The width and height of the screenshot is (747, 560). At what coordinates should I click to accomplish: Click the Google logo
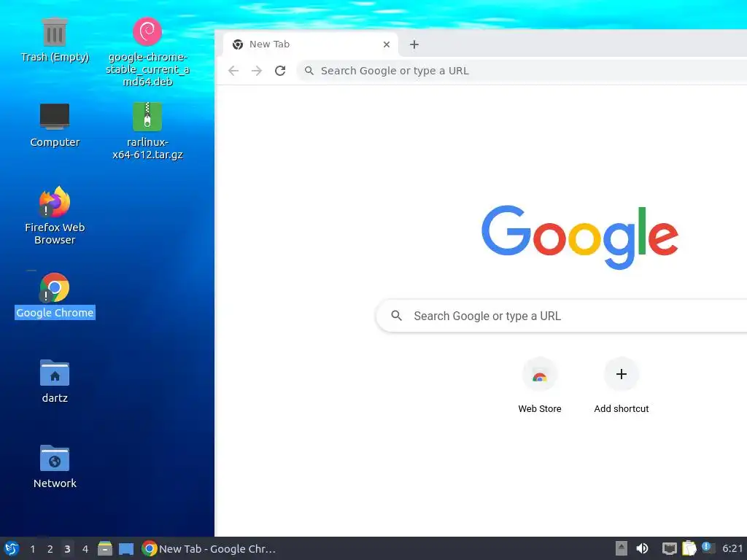pos(580,237)
